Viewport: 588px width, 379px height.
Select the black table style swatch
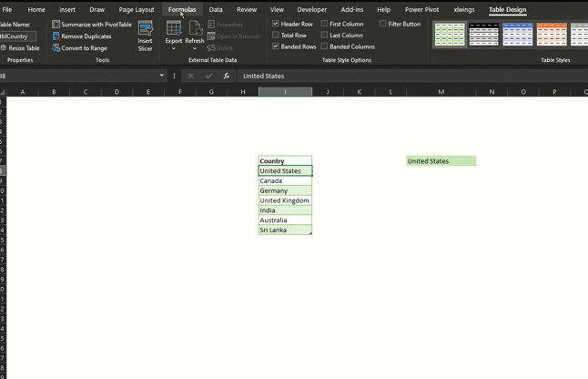click(483, 34)
